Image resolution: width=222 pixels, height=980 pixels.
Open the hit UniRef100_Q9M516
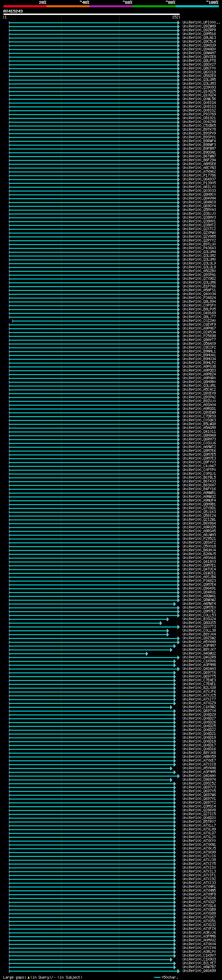[x=199, y=34]
